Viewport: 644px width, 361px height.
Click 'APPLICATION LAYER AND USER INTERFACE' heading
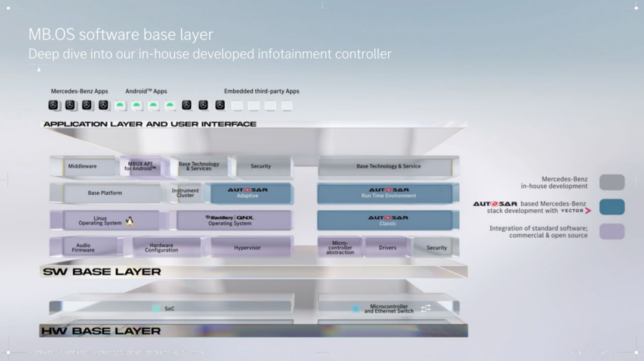tap(150, 124)
